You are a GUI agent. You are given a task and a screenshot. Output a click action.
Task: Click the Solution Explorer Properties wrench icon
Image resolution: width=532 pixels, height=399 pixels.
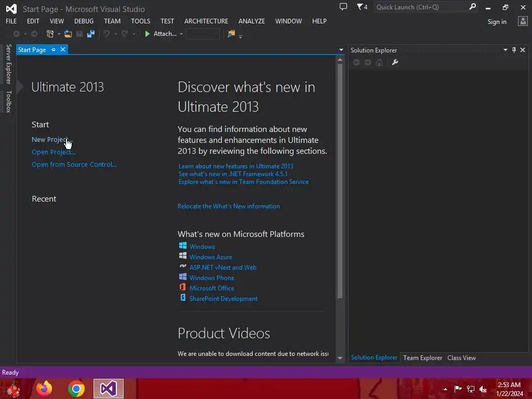click(395, 62)
